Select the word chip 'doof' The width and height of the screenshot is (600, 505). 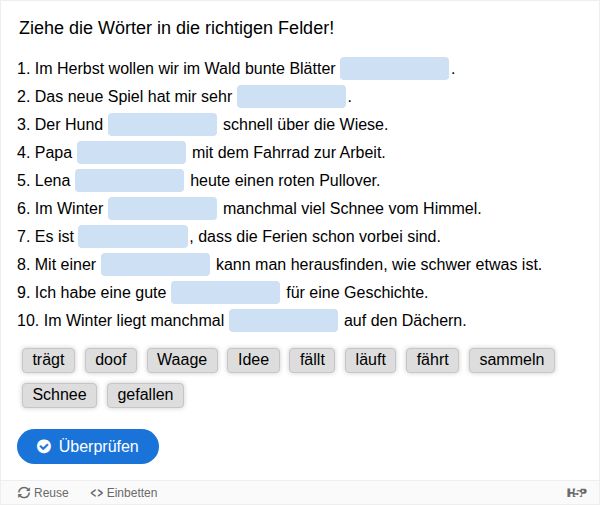click(111, 360)
